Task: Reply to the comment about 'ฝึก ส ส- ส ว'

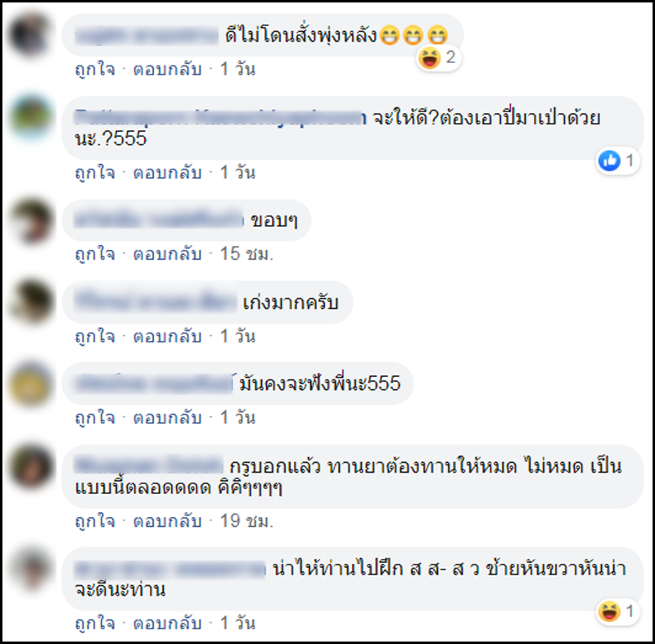Action: [x=167, y=623]
